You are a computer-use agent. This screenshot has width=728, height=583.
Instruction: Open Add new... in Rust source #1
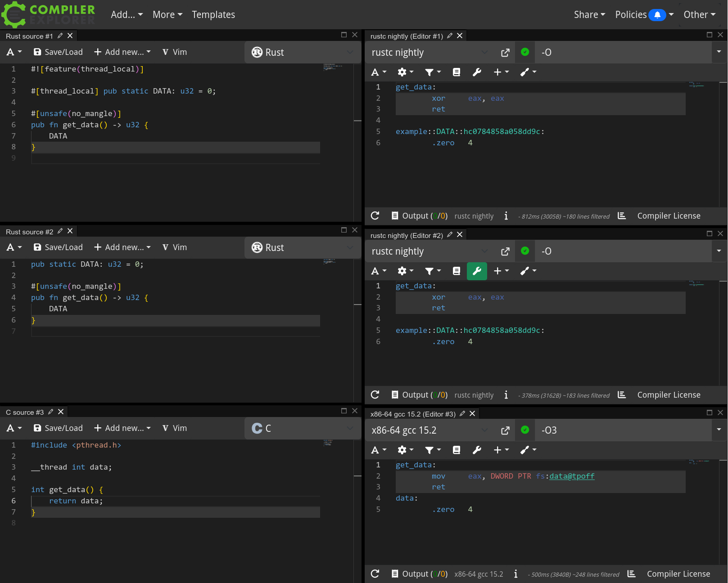pyautogui.click(x=122, y=52)
